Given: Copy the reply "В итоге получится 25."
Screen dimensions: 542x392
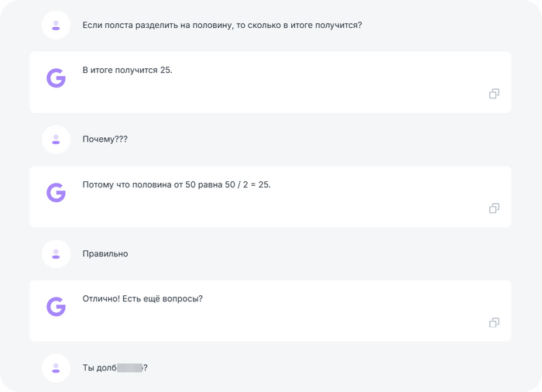Looking at the screenshot, I should pyautogui.click(x=493, y=94).
